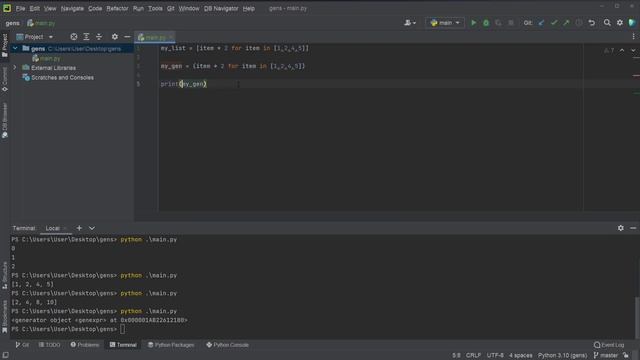
Task: Open the DB Navigator menu
Action: 221,8
